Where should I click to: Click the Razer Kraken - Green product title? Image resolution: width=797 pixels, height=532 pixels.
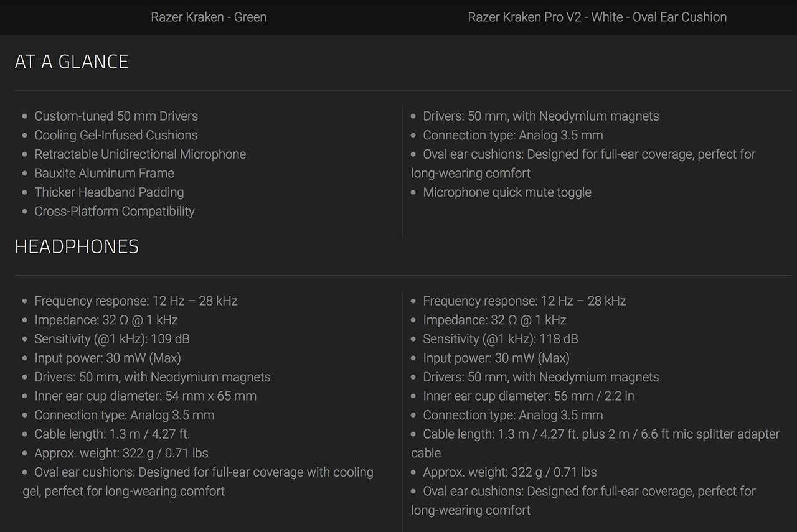[209, 17]
